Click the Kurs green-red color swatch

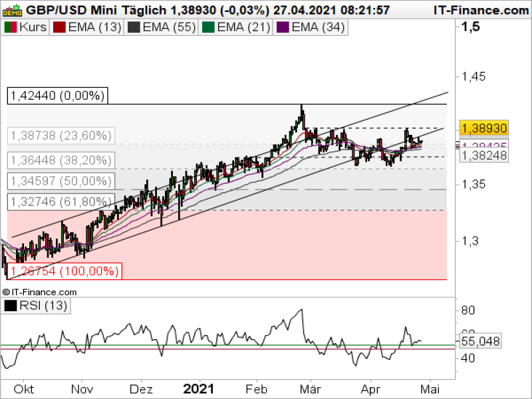[10, 27]
